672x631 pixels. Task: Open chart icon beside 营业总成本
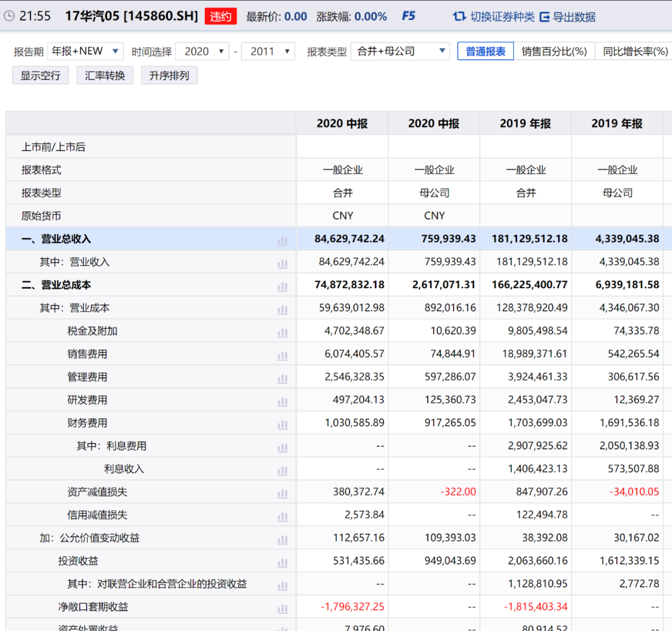282,286
